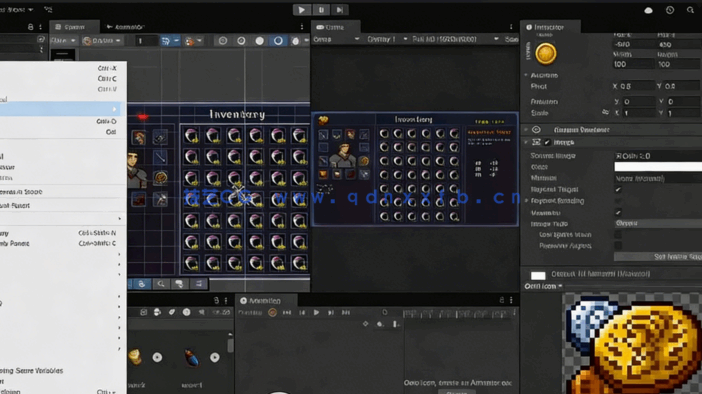The image size is (702, 394).
Task: Collapse the Canvas Renderer component
Action: coord(526,130)
